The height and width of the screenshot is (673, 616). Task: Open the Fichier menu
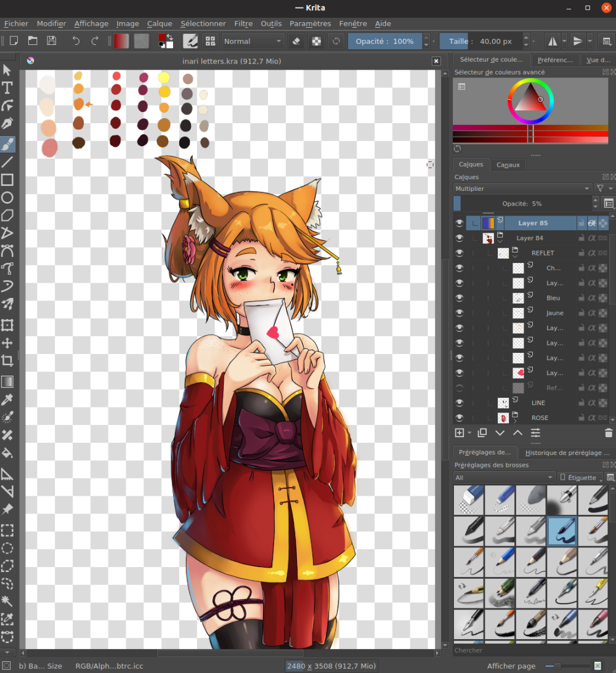click(16, 23)
